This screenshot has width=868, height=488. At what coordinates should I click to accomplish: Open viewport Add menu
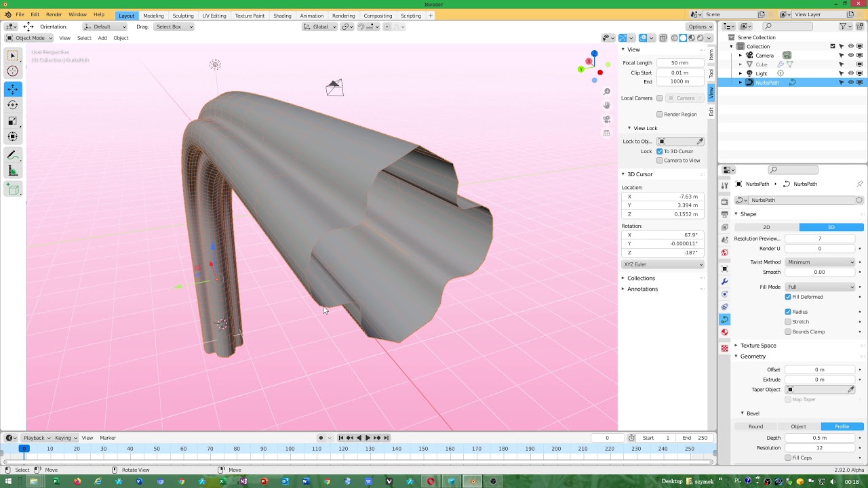click(102, 38)
